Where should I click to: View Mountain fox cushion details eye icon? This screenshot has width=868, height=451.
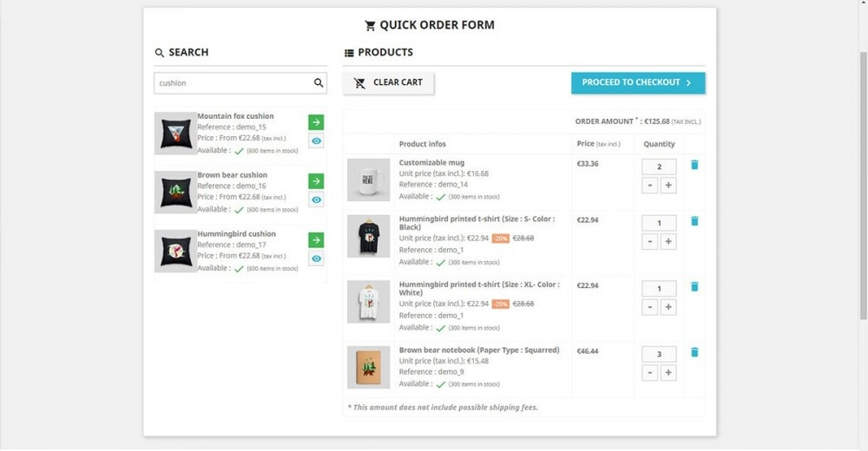pyautogui.click(x=316, y=141)
